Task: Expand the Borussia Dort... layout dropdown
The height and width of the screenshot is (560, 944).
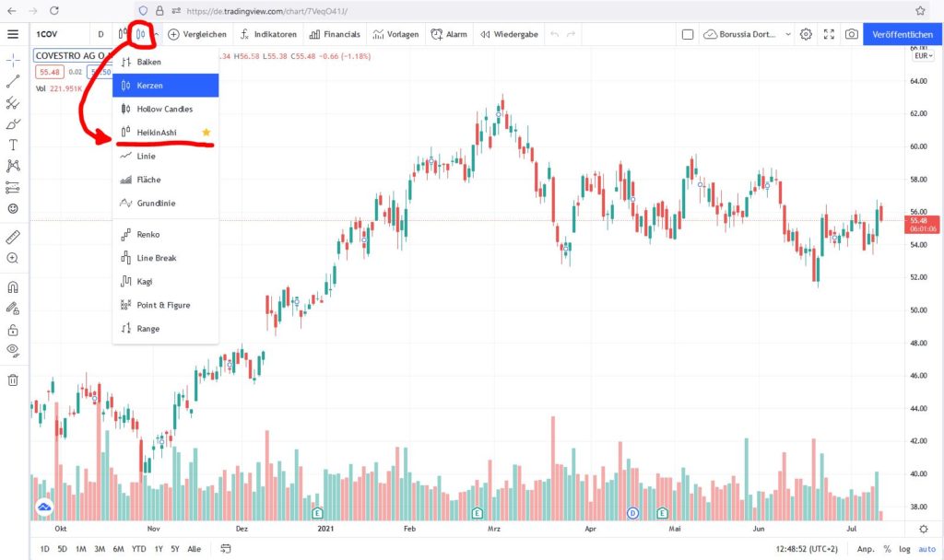Action: (x=788, y=34)
